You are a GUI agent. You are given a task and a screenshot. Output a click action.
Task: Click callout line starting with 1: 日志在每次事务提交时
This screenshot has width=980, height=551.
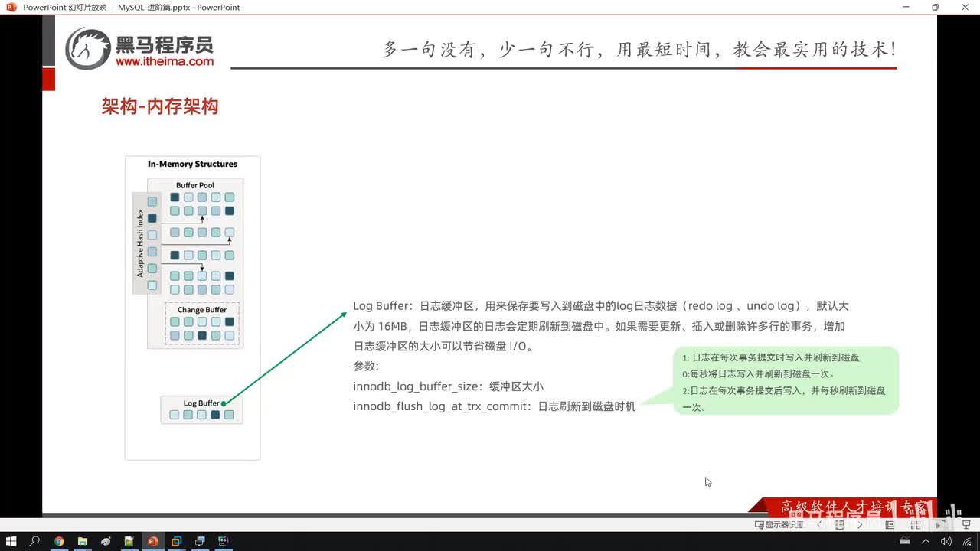[771, 357]
